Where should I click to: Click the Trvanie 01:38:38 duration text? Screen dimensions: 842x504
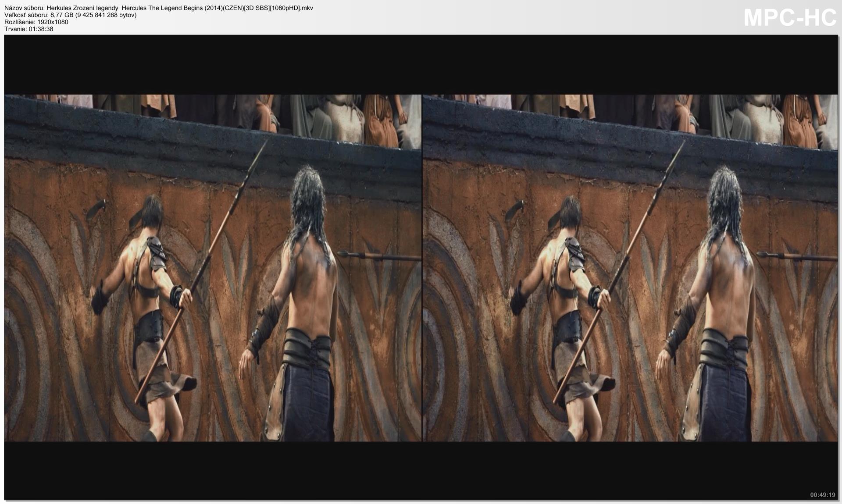click(x=29, y=29)
